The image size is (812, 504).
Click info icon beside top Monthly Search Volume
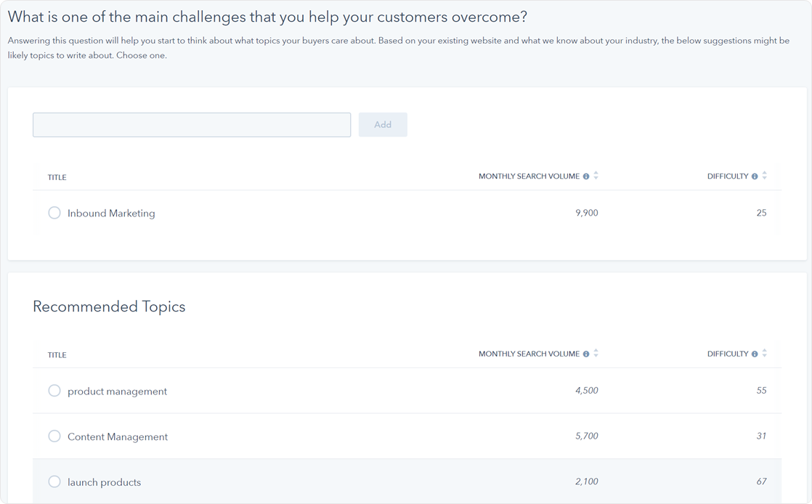coord(586,176)
